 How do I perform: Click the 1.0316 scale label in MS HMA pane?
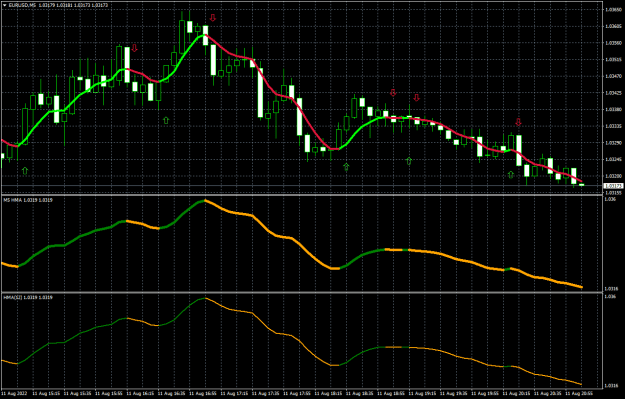point(611,289)
